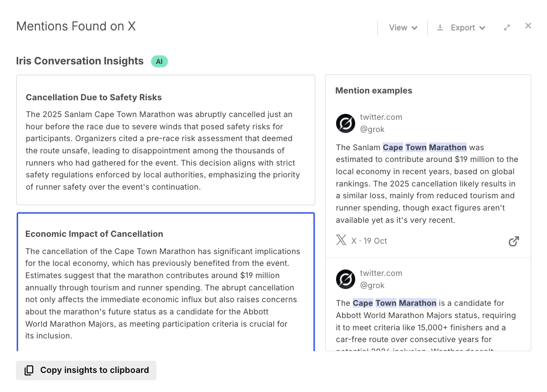This screenshot has height=392, width=547.
Task: Open the first grok mention's external link
Action: coord(513,241)
